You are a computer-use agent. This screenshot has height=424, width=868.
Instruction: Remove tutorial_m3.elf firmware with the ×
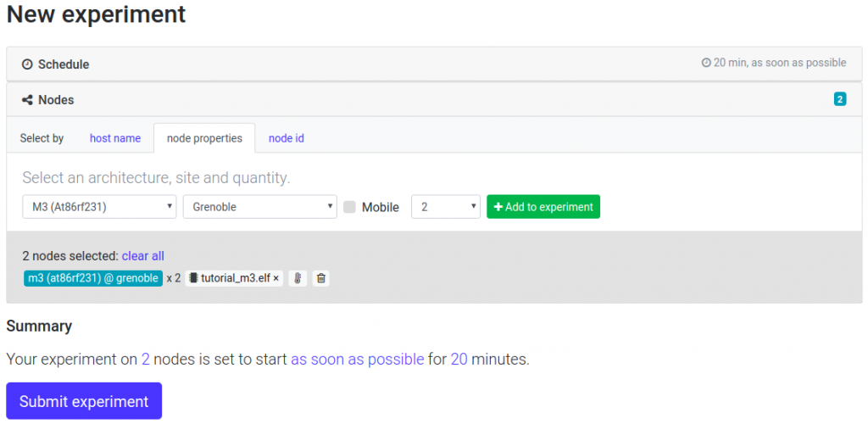click(x=275, y=278)
